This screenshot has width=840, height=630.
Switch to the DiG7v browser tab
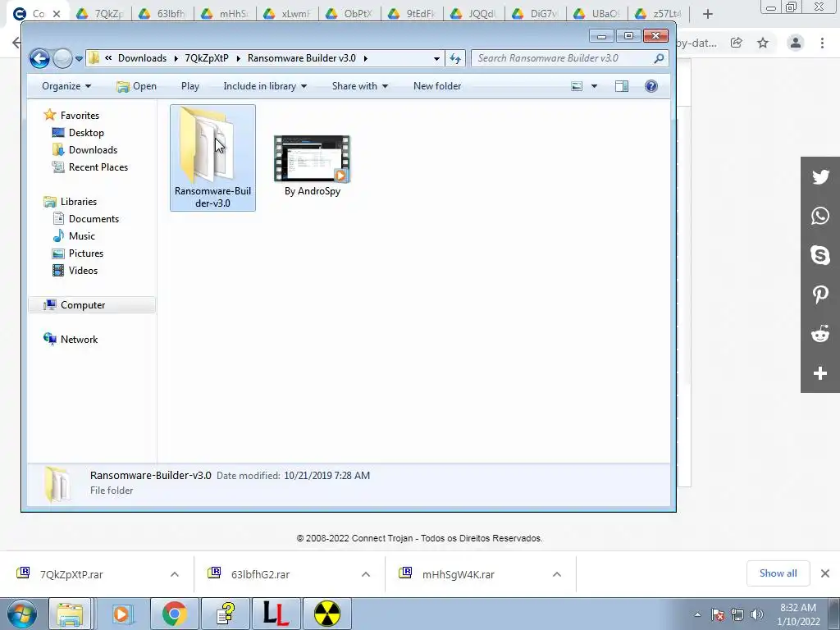(x=536, y=13)
